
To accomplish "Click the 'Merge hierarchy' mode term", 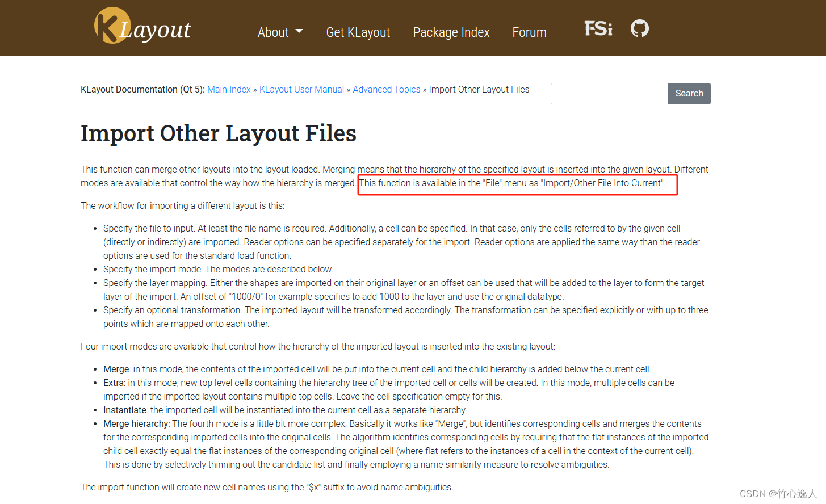I will tap(136, 423).
